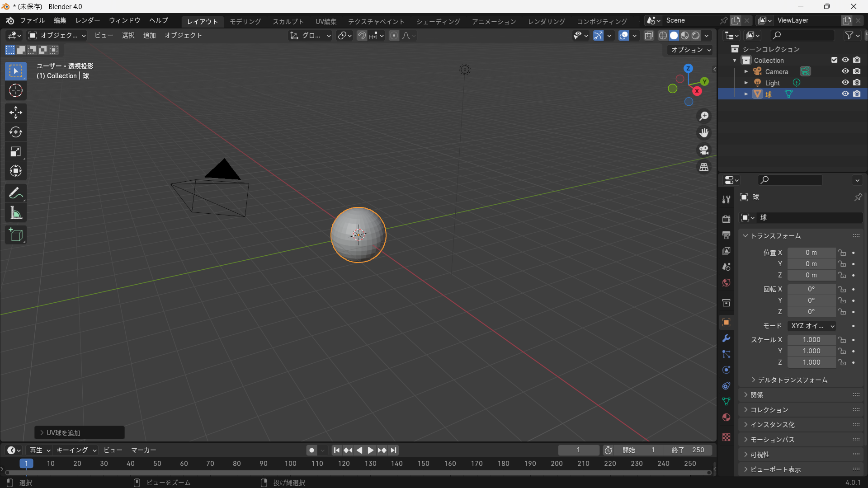
Task: Uncheck Collection exclude from view layer checkbox
Action: coord(835,60)
